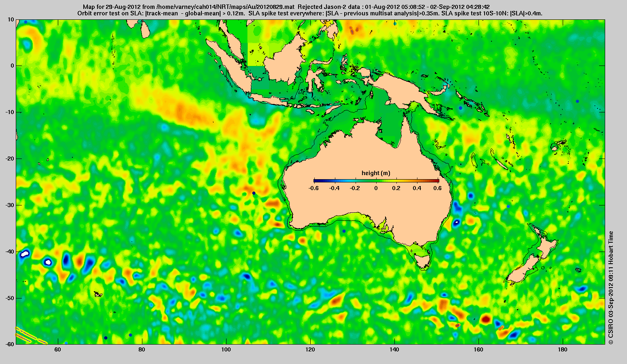Click the 'height (m)' colorbar label
This screenshot has width=627, height=364.
point(376,173)
